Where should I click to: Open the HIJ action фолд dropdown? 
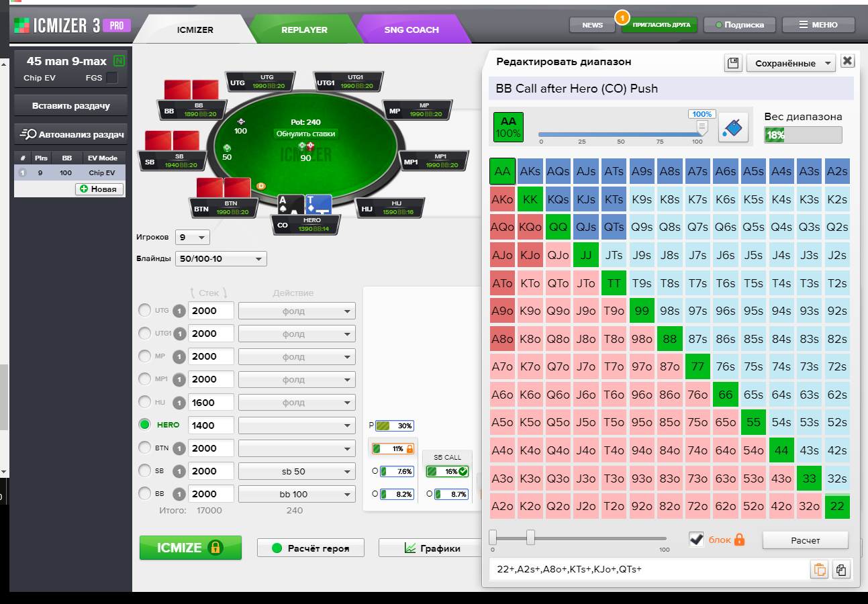(x=297, y=402)
